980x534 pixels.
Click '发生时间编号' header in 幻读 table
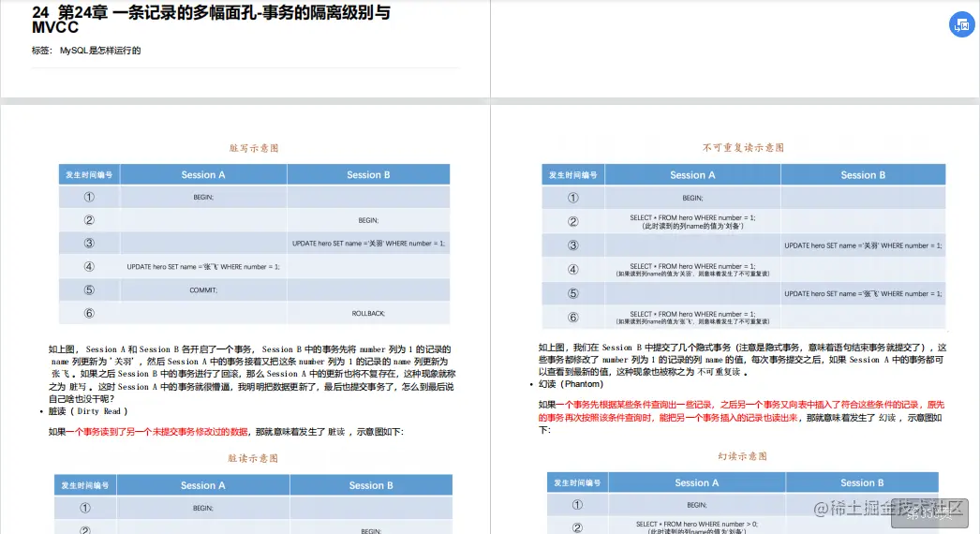point(577,482)
